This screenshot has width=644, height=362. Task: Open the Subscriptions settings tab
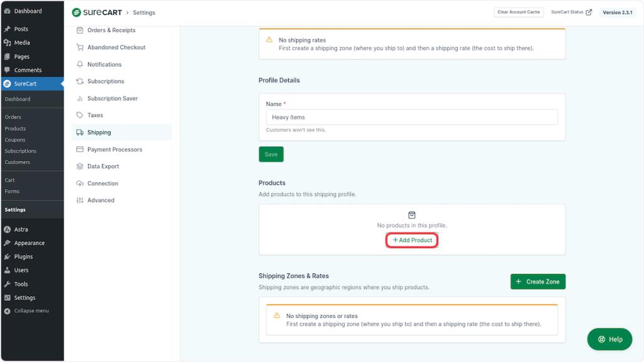[106, 82]
